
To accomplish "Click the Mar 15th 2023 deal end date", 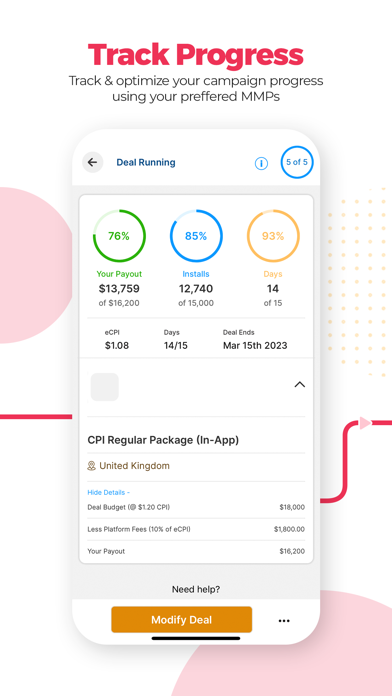I will coord(255,345).
